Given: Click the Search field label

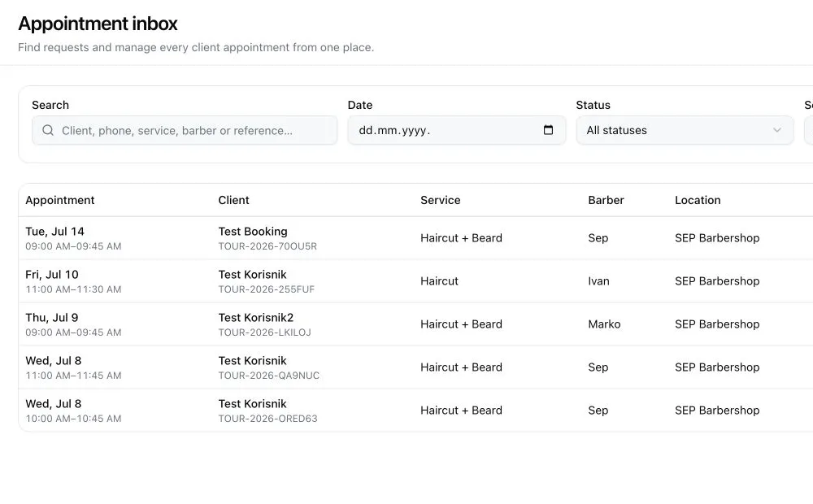Looking at the screenshot, I should point(50,105).
